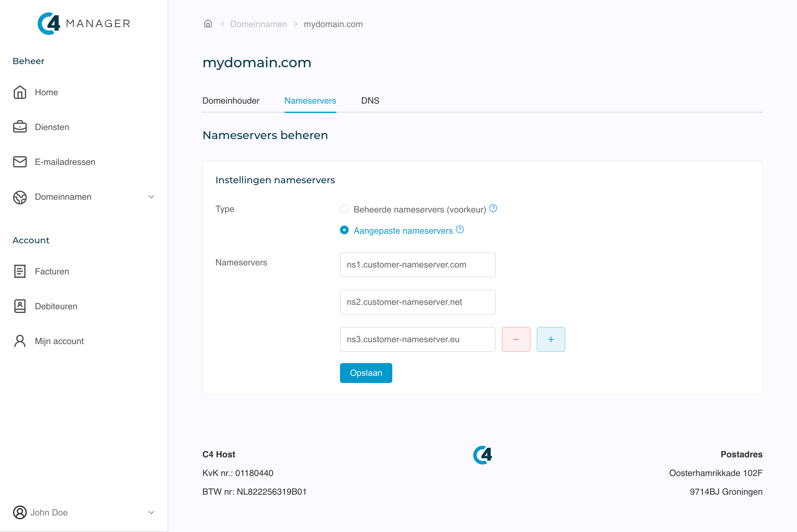This screenshot has height=532, width=797.
Task: Click the Diensten briefcase icon
Action: coord(20,127)
